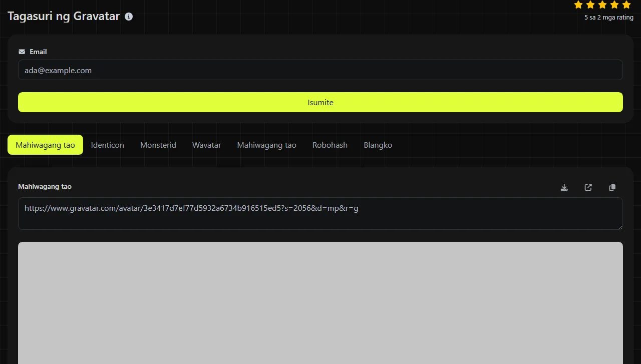641x364 pixels.
Task: Rate with the first star
Action: [578, 5]
